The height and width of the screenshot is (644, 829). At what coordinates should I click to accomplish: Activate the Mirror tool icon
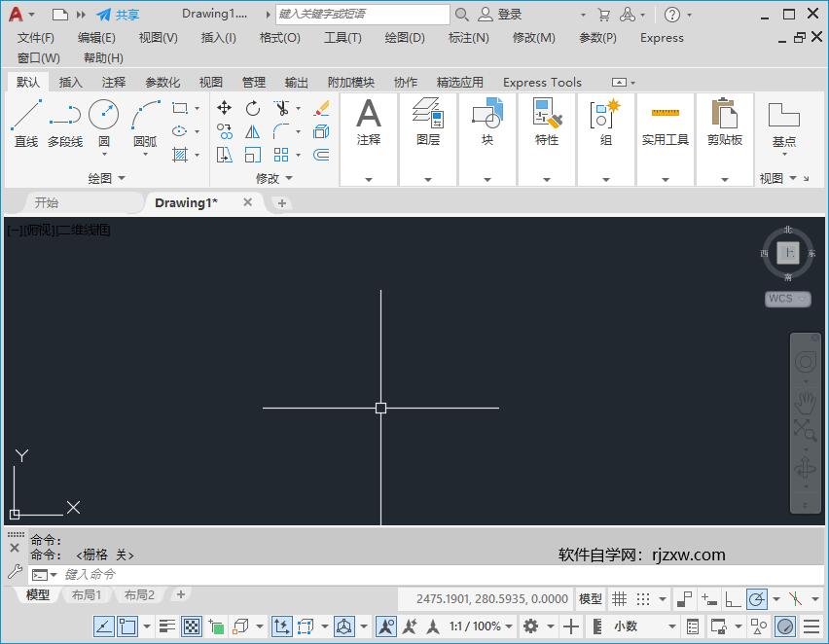[x=253, y=131]
